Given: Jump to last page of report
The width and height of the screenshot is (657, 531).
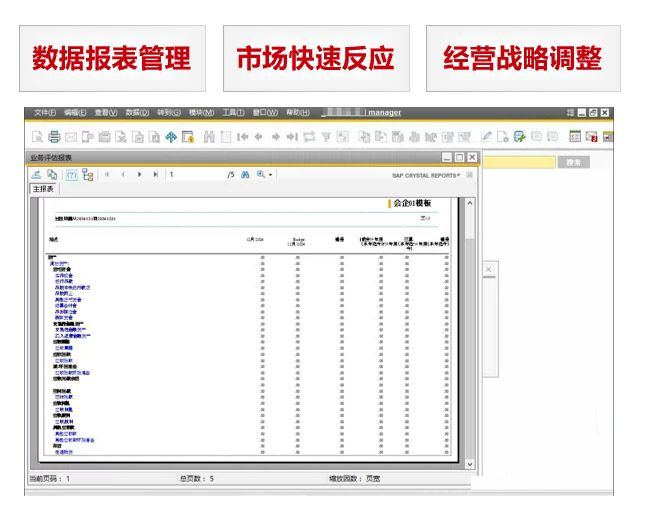Looking at the screenshot, I should [x=155, y=174].
